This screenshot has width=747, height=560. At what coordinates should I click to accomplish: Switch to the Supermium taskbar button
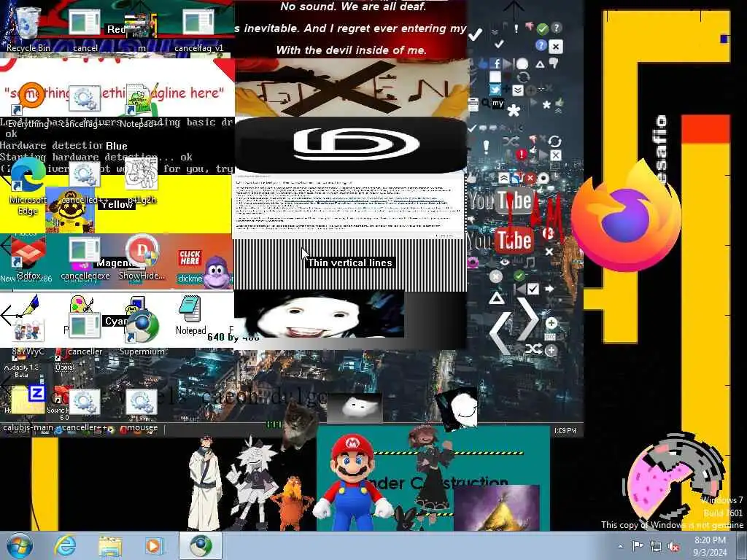(x=201, y=545)
